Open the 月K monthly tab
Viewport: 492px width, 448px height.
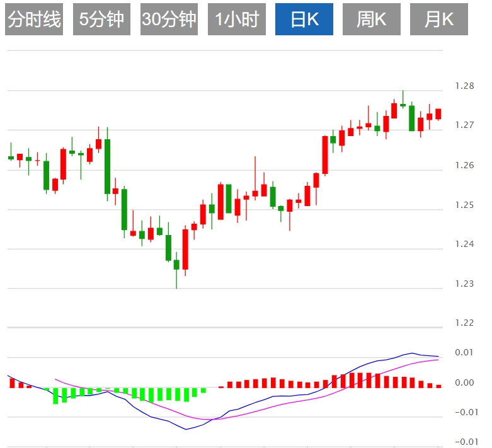tap(439, 20)
